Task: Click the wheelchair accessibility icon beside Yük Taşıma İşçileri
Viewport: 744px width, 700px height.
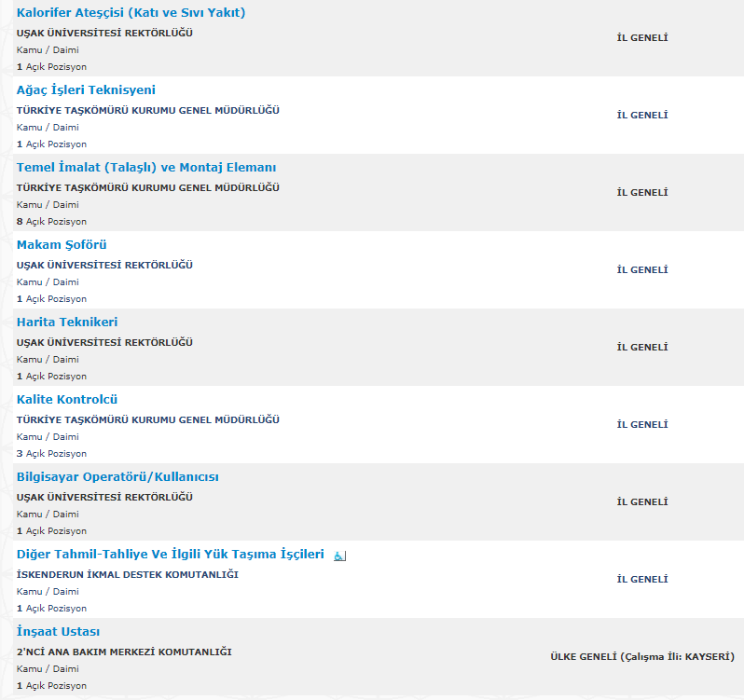Action: pos(339,556)
